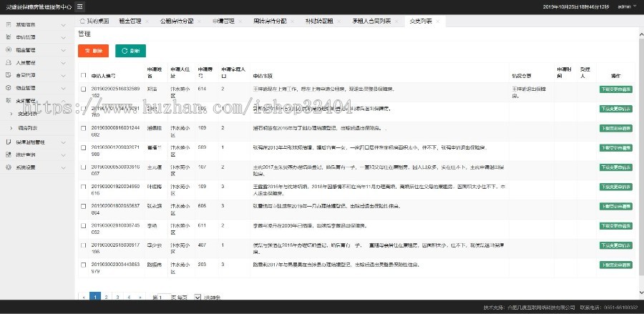Expand the 租金管理 sidebar chevron
Image resolution: width=644 pixels, height=314 pixels.
point(63,51)
